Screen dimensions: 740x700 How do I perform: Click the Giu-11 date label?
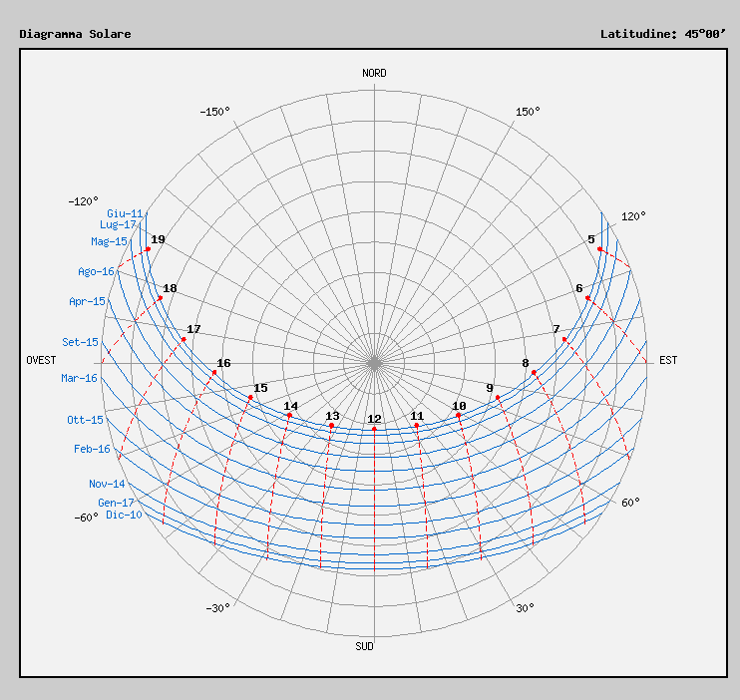pyautogui.click(x=125, y=213)
